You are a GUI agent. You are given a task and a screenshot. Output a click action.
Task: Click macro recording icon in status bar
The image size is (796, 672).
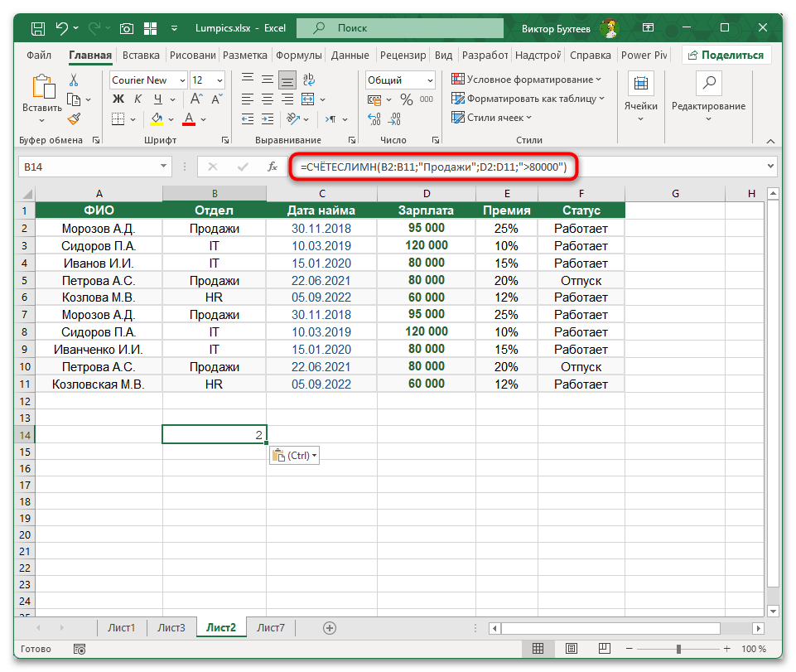coord(80,649)
